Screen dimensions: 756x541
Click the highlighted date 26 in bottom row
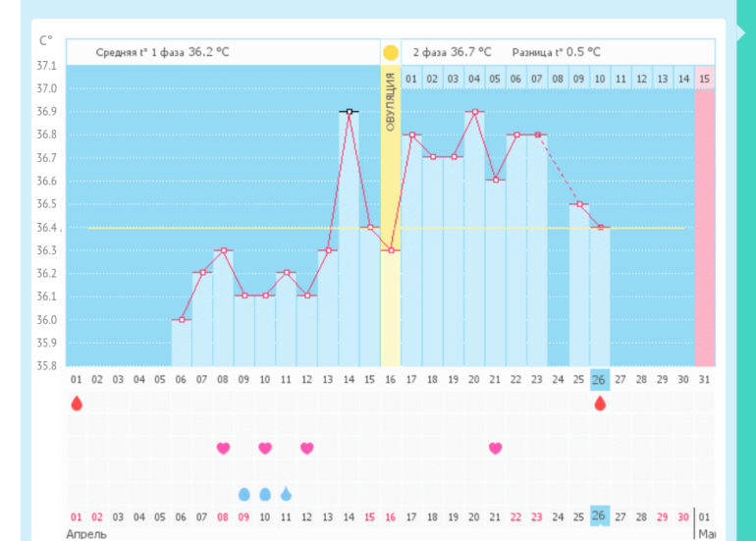point(600,516)
